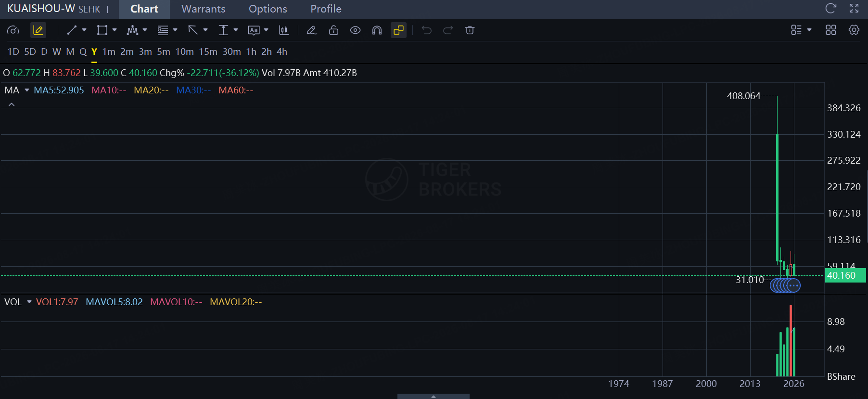The width and height of the screenshot is (868, 399).
Task: Switch to daily D timeframe
Action: coord(44,51)
